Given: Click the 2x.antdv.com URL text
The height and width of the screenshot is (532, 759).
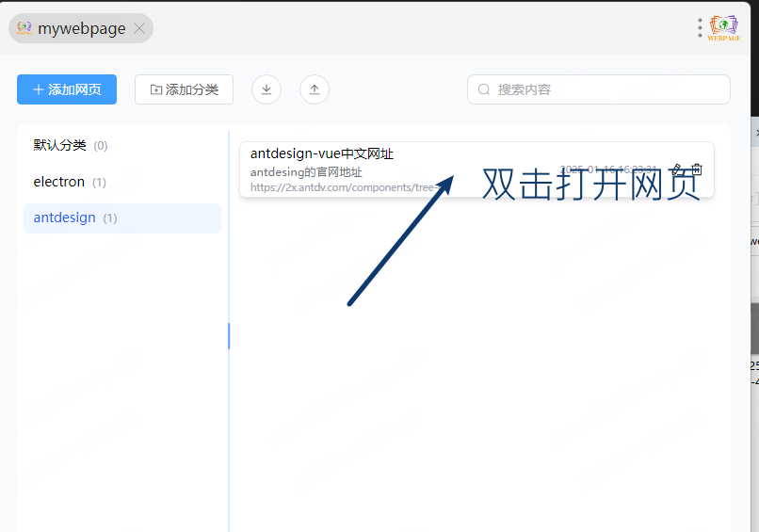Looking at the screenshot, I should point(344,187).
